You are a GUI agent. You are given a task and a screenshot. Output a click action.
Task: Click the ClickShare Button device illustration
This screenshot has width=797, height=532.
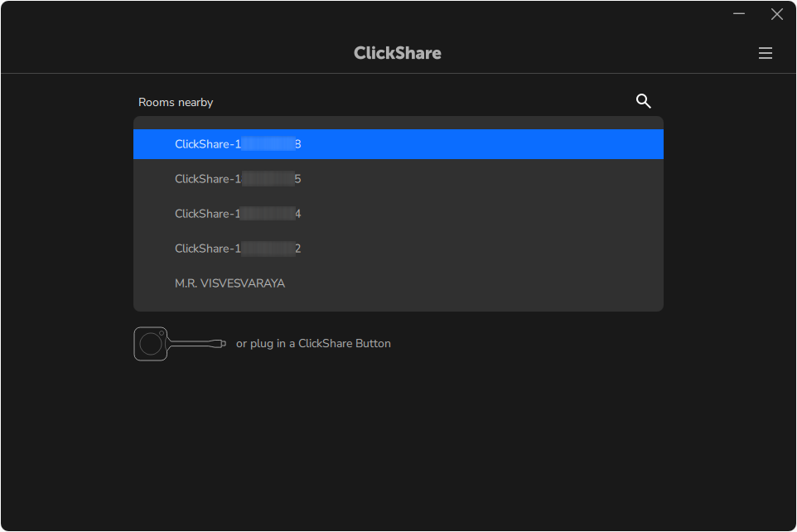[x=180, y=344]
